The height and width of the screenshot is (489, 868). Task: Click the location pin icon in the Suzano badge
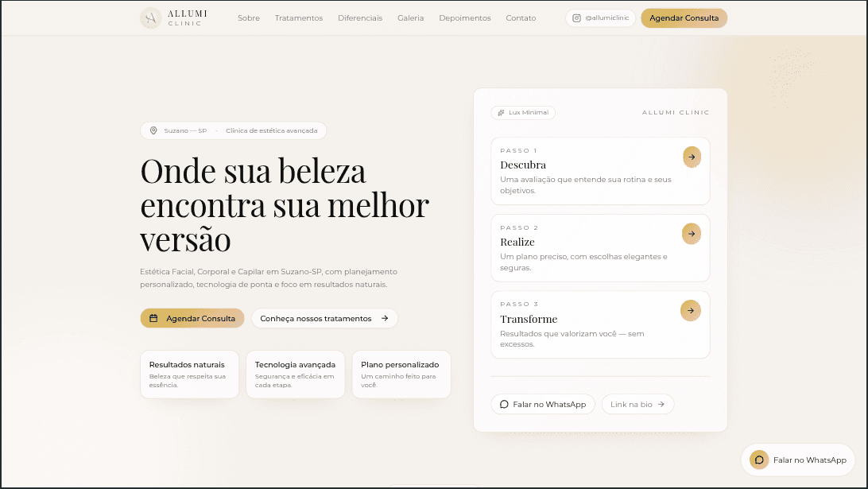pos(152,130)
